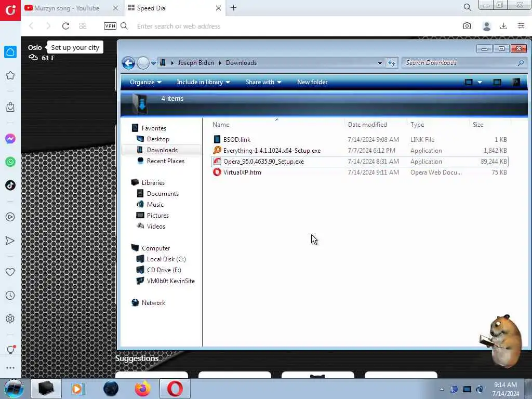Open Explorer change view icon
This screenshot has width=532, height=399.
[469, 82]
